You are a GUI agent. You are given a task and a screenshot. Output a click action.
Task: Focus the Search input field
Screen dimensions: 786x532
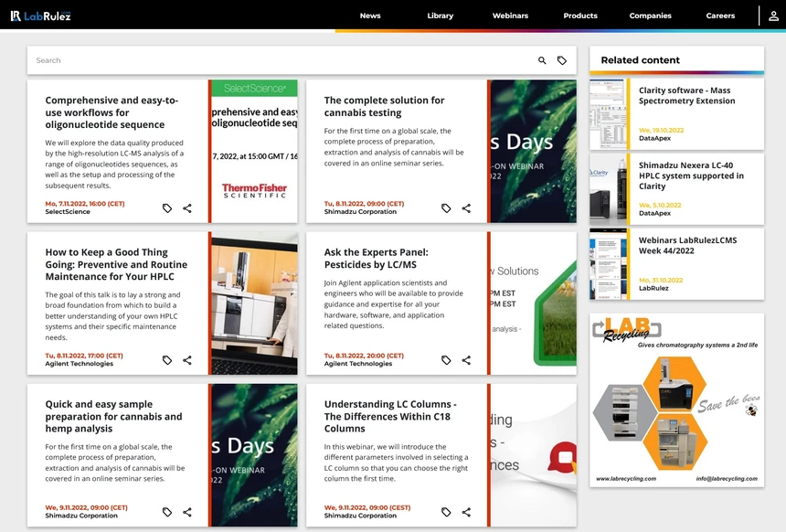281,60
